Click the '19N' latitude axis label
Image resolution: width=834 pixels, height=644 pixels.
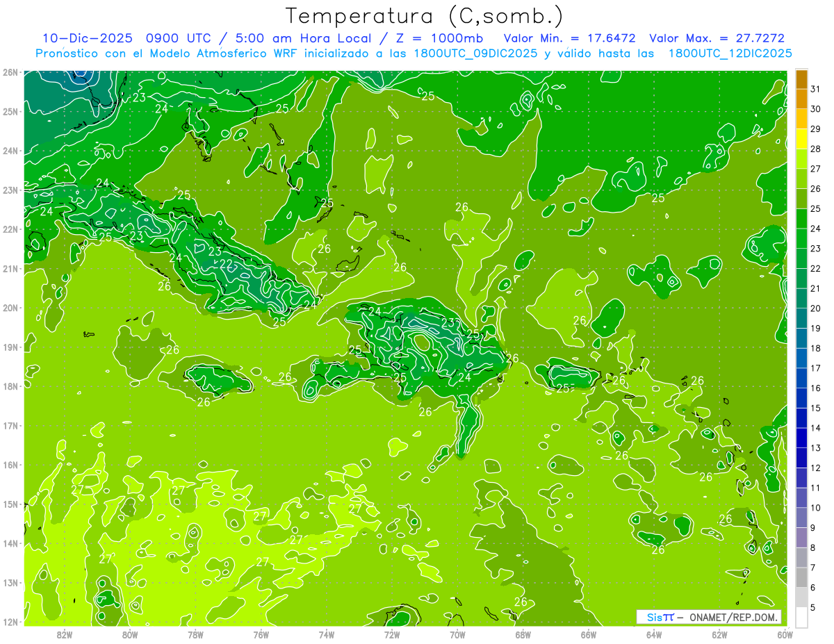coord(9,347)
